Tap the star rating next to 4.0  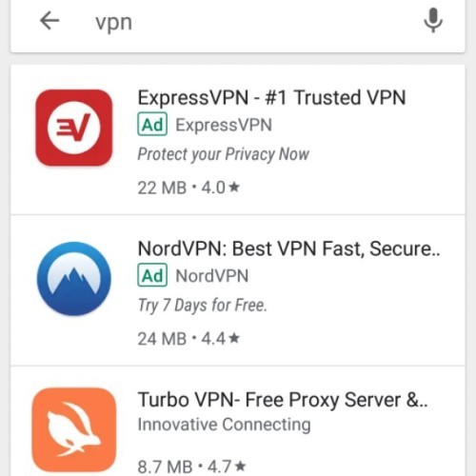point(234,187)
